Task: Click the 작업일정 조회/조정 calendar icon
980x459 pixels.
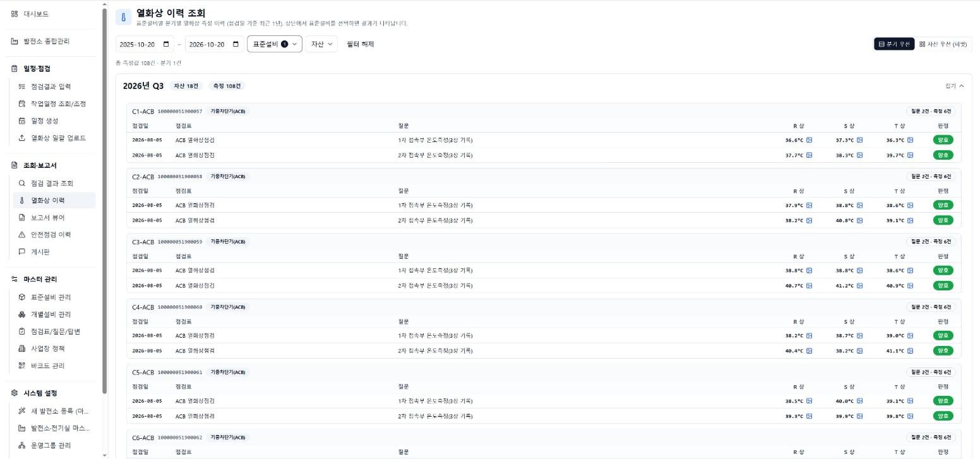Action: (22, 104)
